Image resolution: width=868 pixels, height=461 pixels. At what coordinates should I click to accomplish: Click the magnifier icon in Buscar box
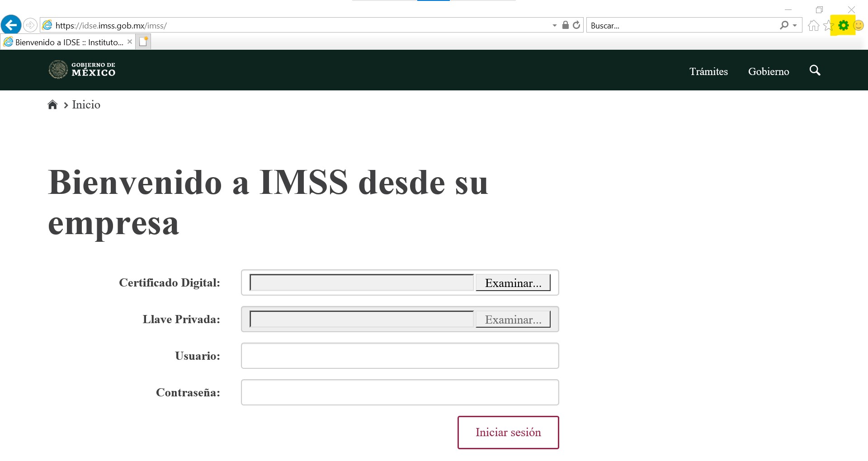[784, 25]
